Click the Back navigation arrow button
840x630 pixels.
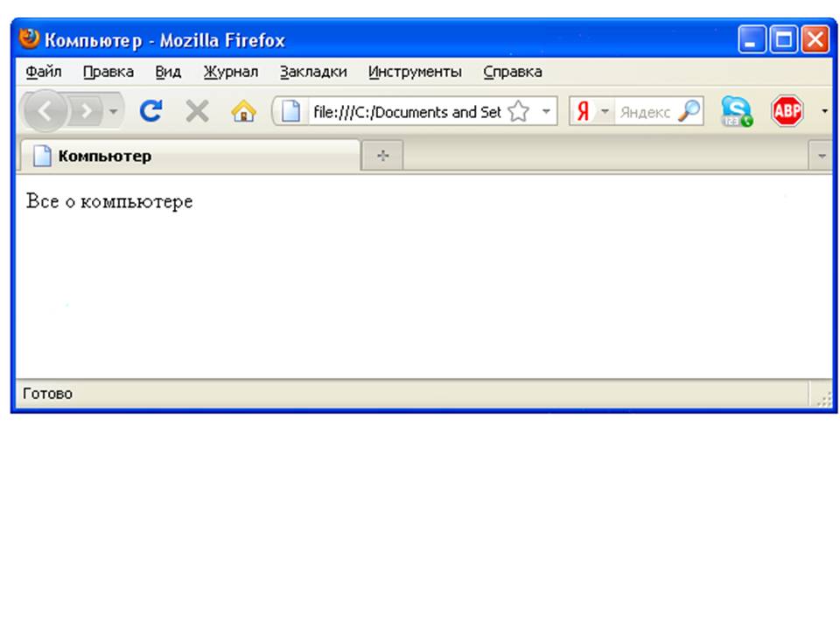(45, 111)
